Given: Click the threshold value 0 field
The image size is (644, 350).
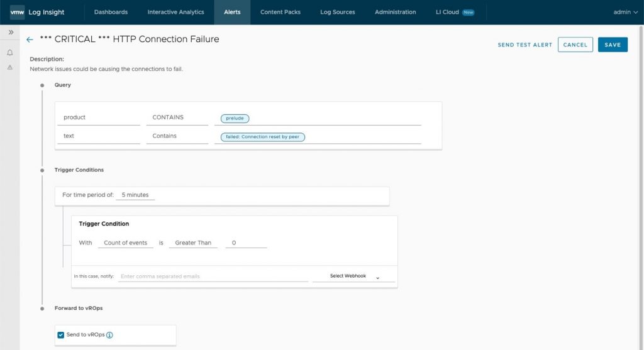Looking at the screenshot, I should (x=246, y=243).
